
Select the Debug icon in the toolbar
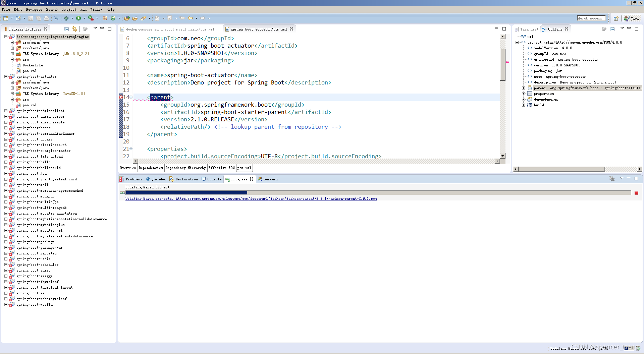coord(66,18)
